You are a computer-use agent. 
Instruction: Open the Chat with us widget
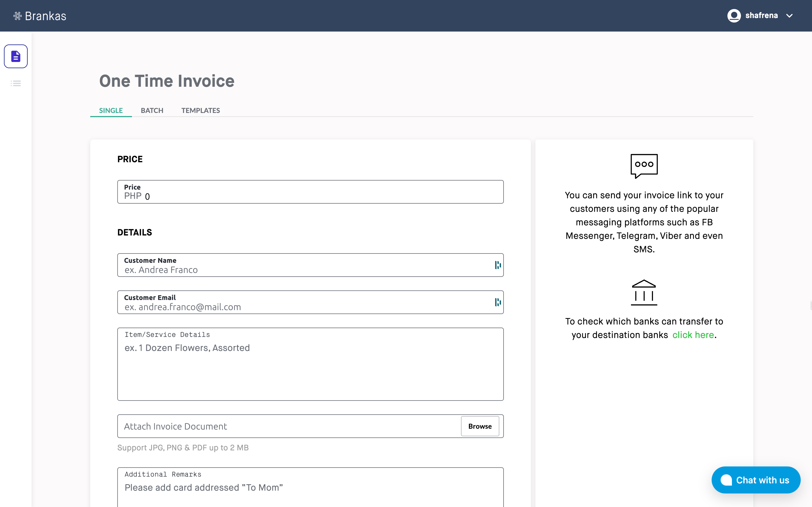[756, 480]
